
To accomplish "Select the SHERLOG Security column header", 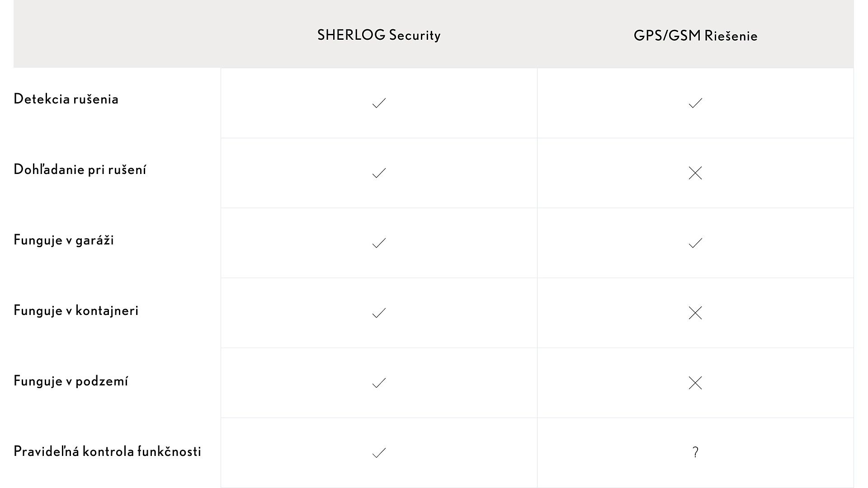I will coord(379,35).
